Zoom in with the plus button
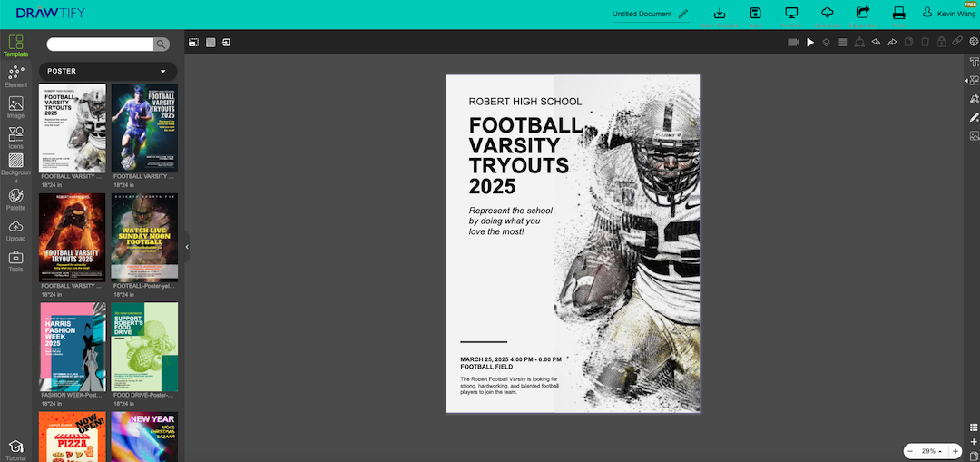The width and height of the screenshot is (980, 462). coord(955,451)
